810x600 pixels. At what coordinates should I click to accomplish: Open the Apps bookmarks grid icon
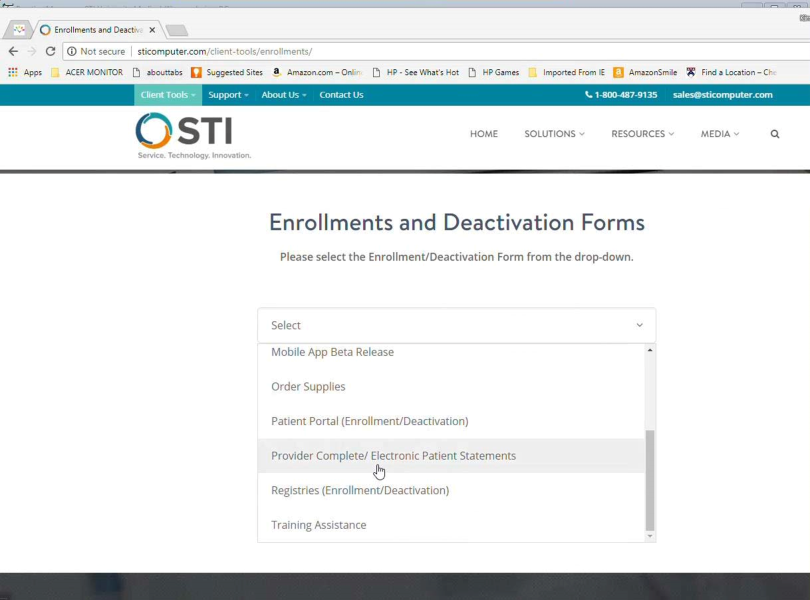(13, 73)
